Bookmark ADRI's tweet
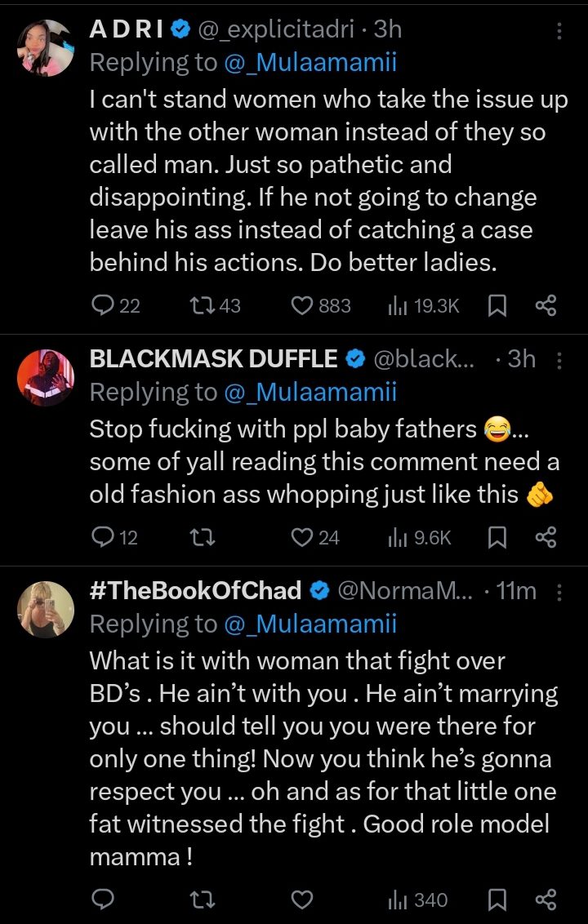Screen dimensions: 588x924 tap(496, 306)
